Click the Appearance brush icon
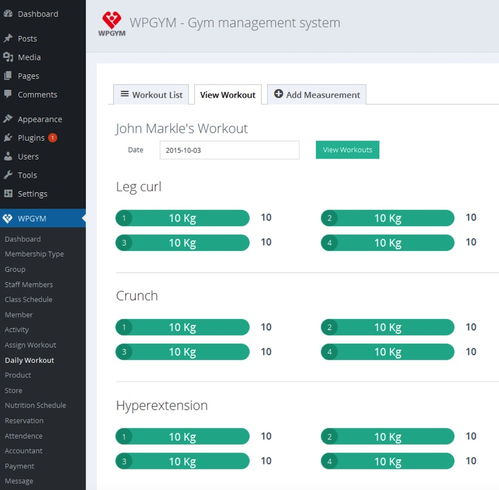Screen dimensions: 499x490 (8, 119)
